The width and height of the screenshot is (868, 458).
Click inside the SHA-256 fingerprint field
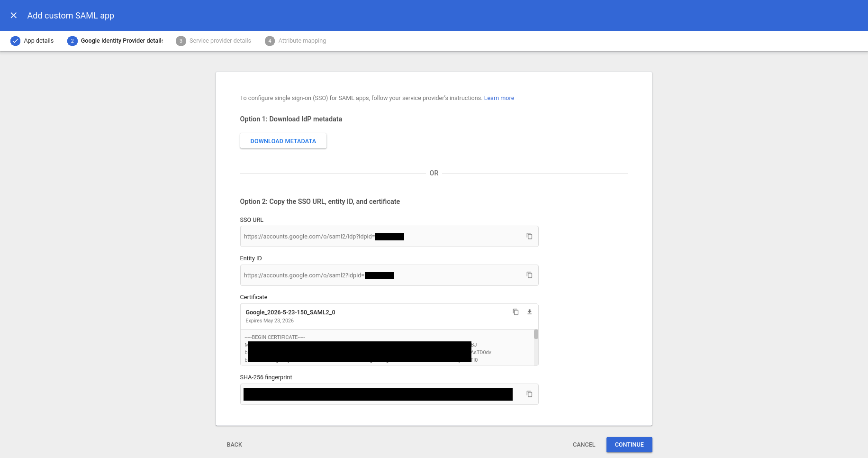(x=389, y=394)
